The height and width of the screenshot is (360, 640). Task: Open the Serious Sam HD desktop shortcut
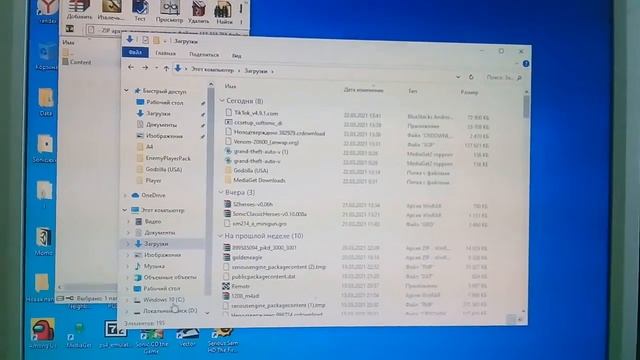pos(223,340)
